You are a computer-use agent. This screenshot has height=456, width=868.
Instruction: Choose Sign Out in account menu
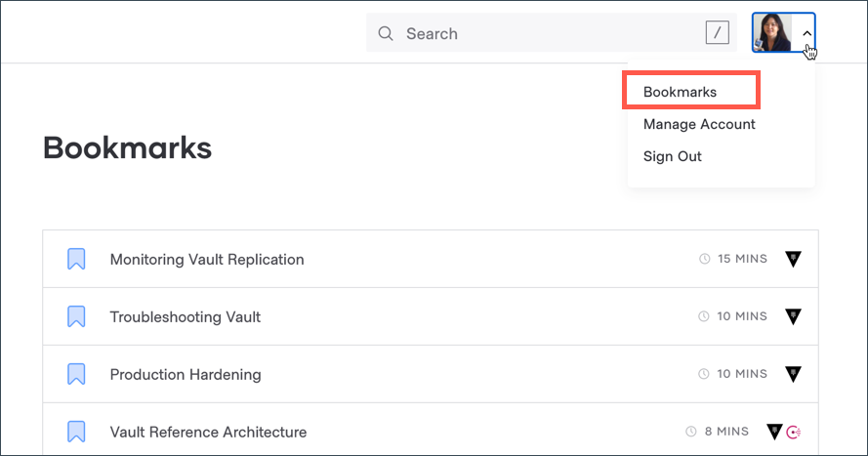coord(673,156)
